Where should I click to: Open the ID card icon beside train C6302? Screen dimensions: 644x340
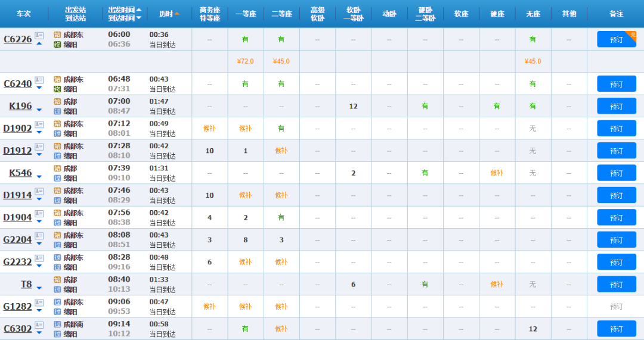coord(39,325)
